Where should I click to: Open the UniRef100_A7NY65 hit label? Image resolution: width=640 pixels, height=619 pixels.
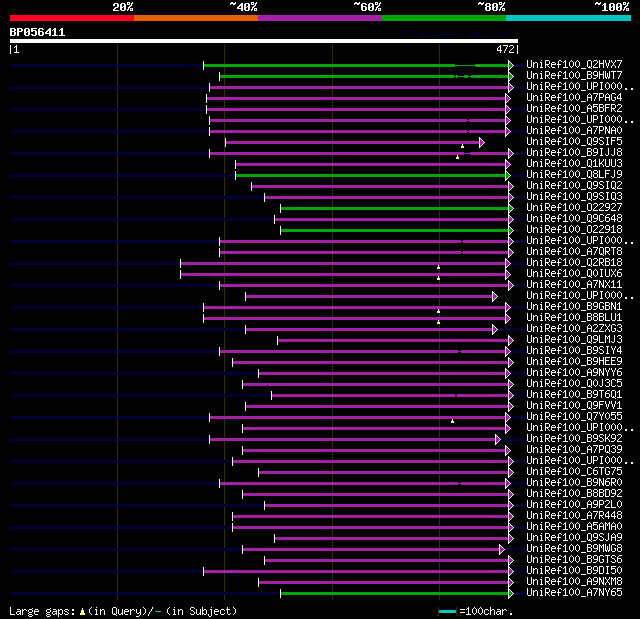(x=574, y=593)
